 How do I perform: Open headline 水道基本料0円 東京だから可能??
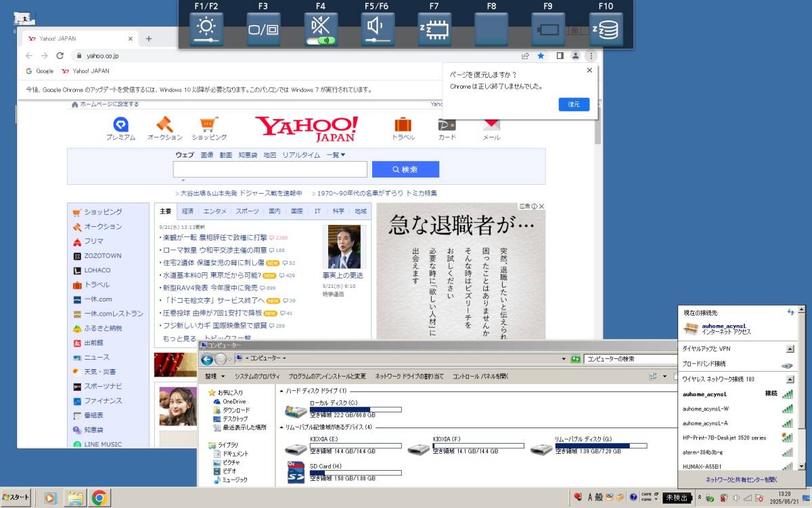point(211,276)
